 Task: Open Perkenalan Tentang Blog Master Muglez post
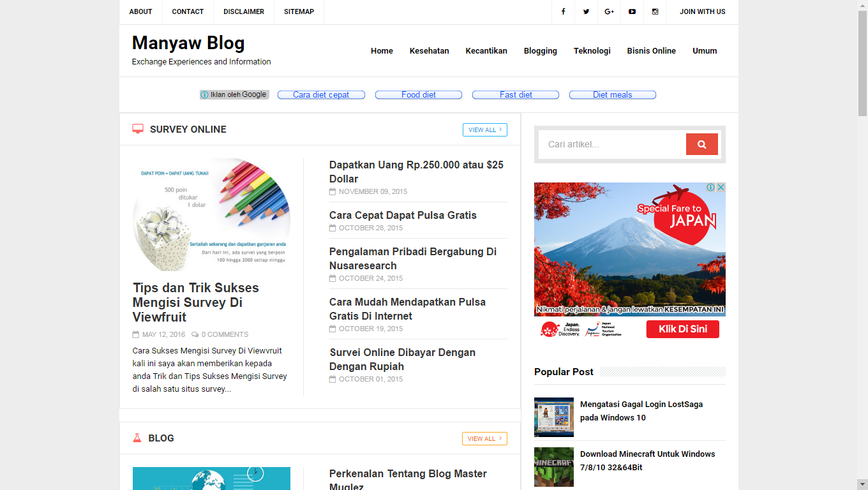408,480
